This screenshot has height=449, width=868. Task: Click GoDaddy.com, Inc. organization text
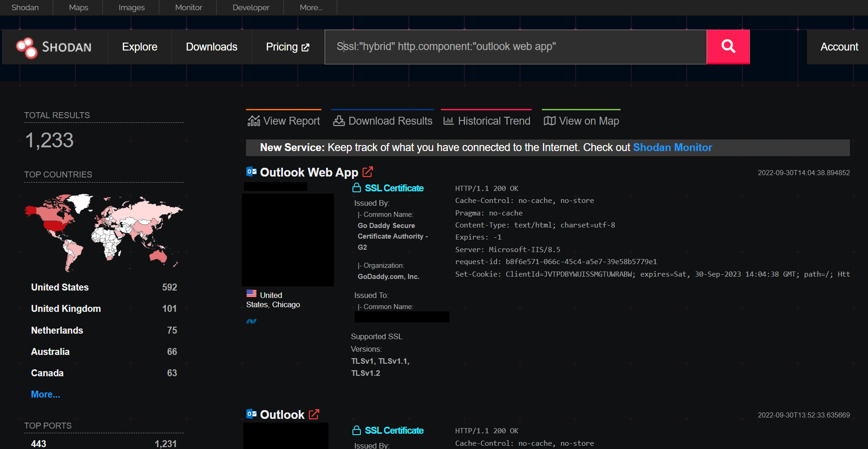(x=389, y=277)
